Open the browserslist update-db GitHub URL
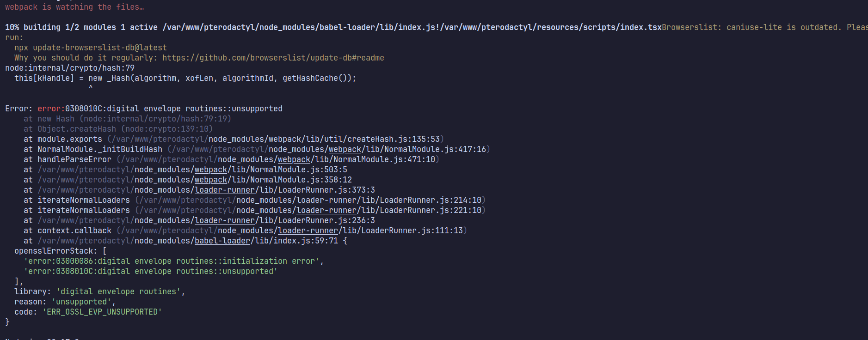The image size is (868, 340). [x=273, y=58]
